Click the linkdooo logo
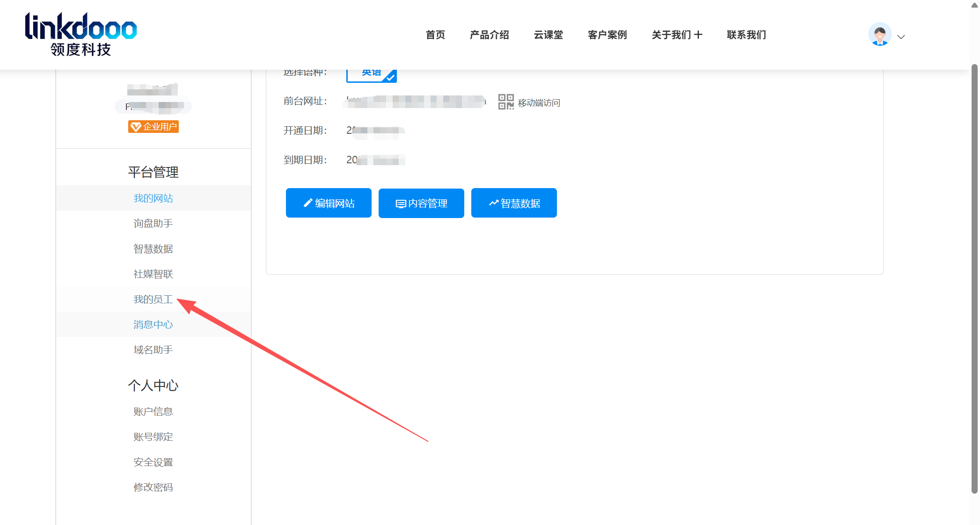This screenshot has width=980, height=525. coord(80,34)
